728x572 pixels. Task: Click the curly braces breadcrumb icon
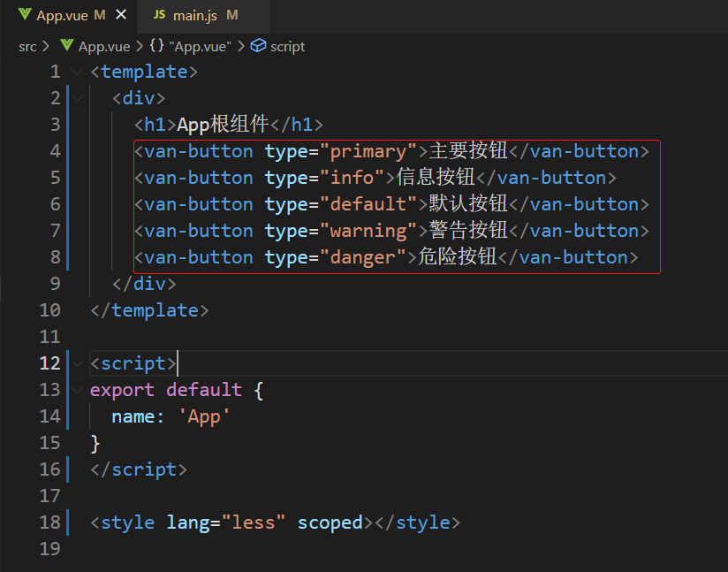coord(156,46)
